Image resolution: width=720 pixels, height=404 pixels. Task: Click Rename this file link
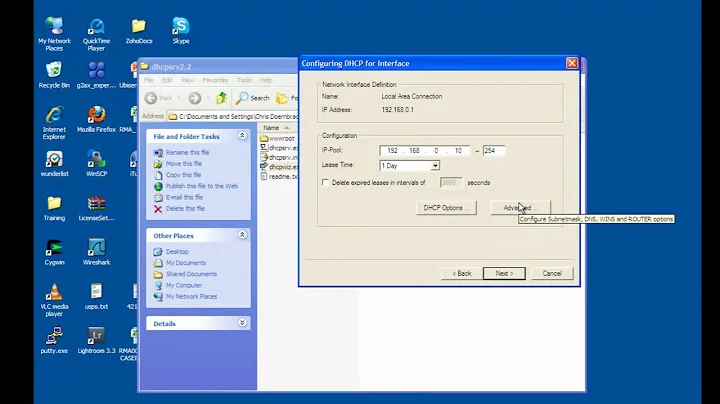pyautogui.click(x=187, y=152)
